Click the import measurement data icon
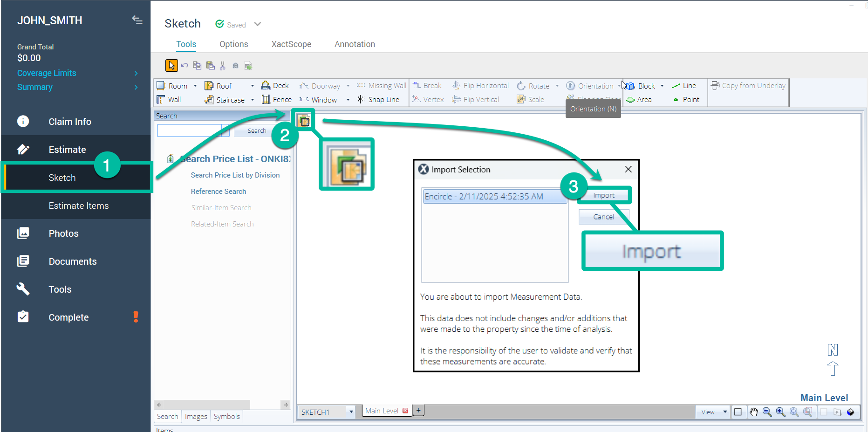The width and height of the screenshot is (868, 432). [304, 121]
